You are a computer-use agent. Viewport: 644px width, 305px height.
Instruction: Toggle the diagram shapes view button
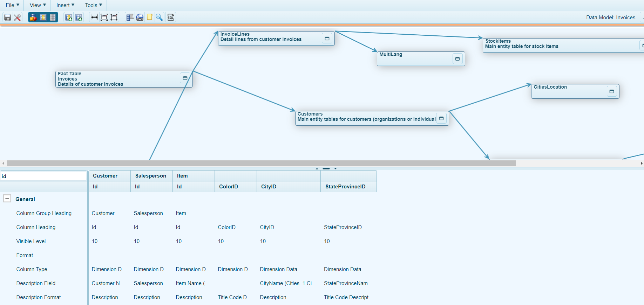[33, 18]
